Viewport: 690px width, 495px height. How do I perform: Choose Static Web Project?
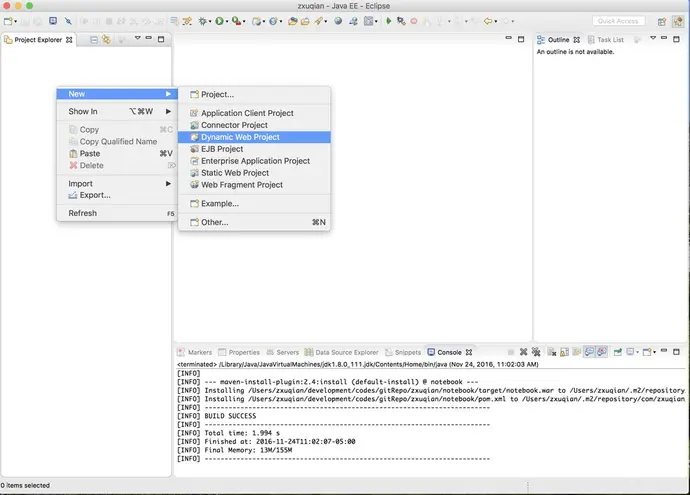click(254, 173)
